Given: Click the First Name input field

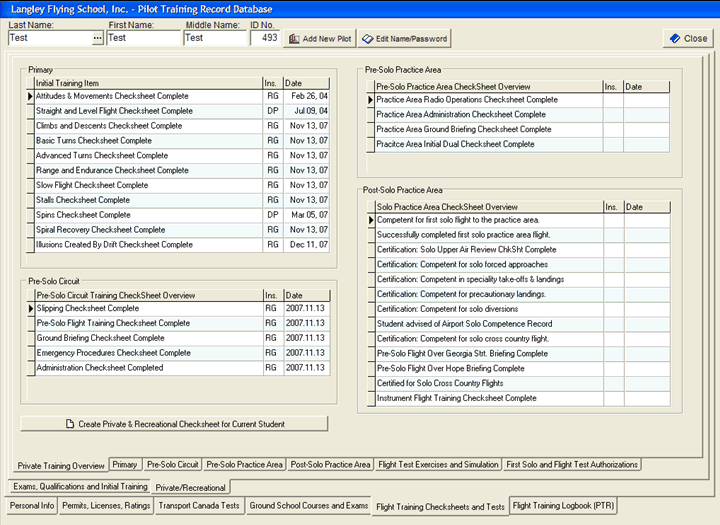Looking at the screenshot, I should tap(143, 38).
